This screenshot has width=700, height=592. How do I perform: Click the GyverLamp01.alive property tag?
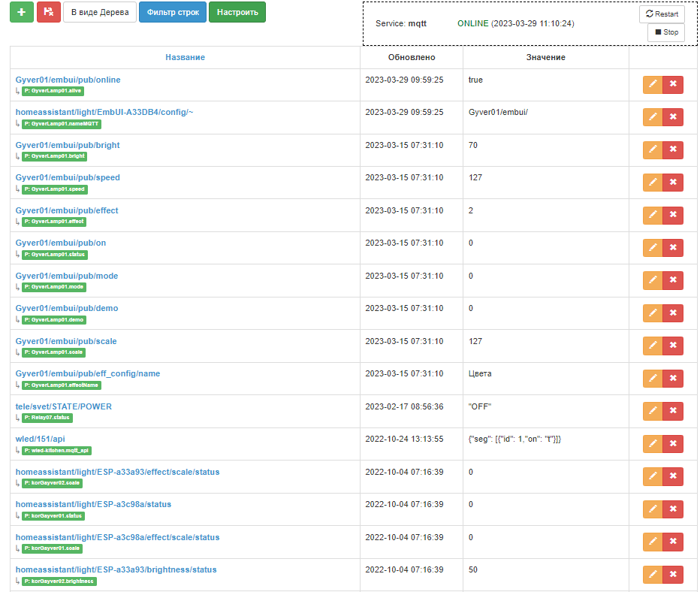click(53, 91)
